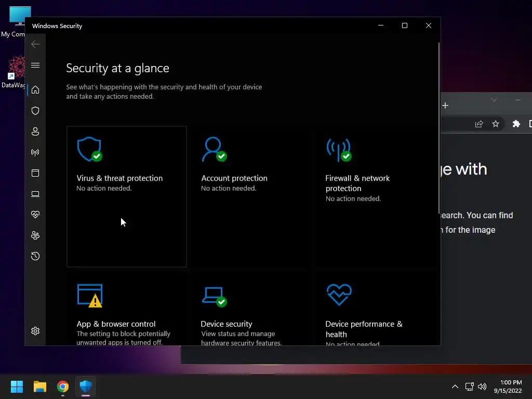Image resolution: width=532 pixels, height=399 pixels.
Task: Open Device performance & health title
Action: (x=364, y=329)
